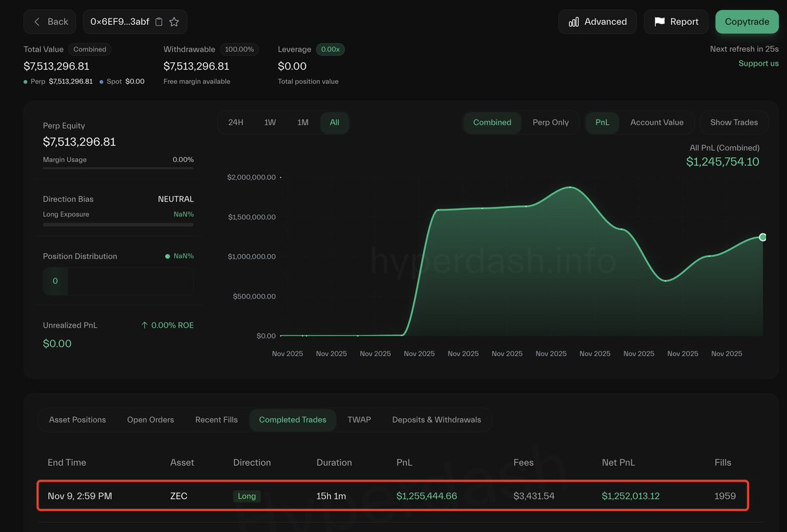The height and width of the screenshot is (532, 787).
Task: Switch to the Open Orders tab
Action: 150,420
